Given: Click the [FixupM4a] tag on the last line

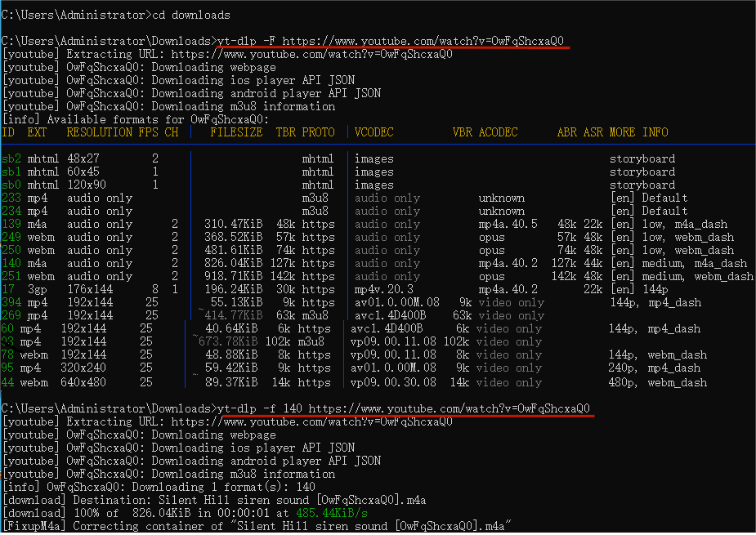Looking at the screenshot, I should pos(34,525).
